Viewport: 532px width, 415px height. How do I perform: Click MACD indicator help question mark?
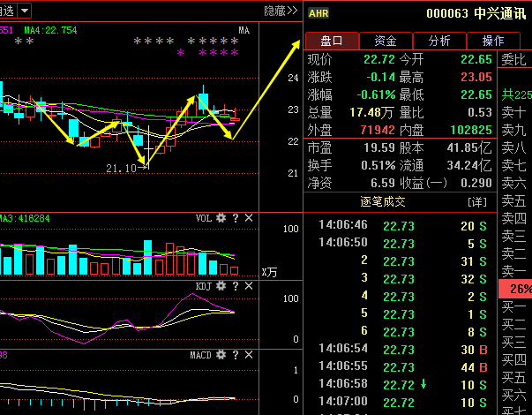tap(236, 355)
